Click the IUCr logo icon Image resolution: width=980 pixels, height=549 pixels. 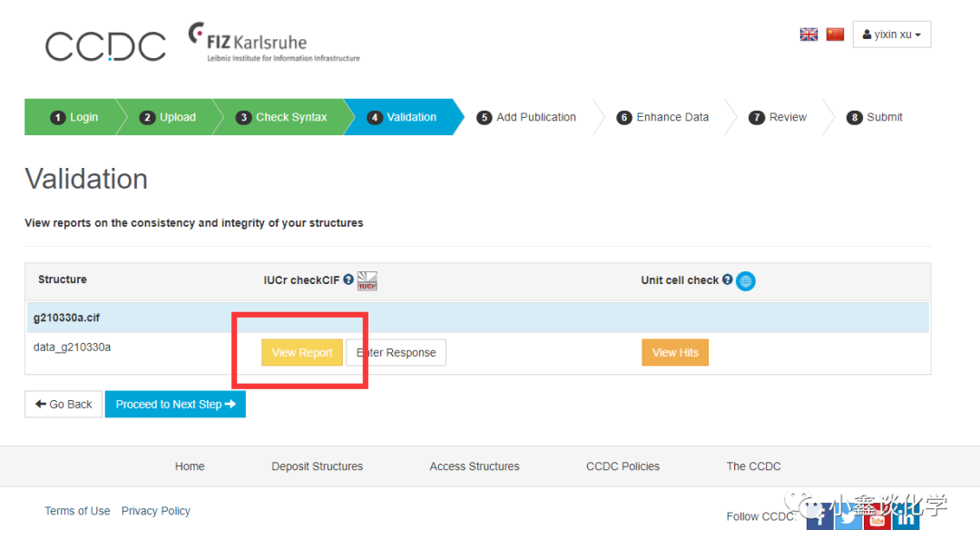[367, 280]
